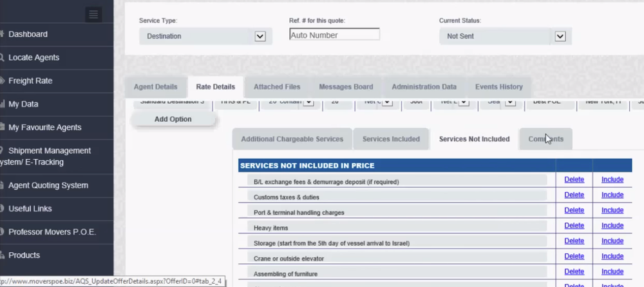Include Customs taxes & duties

pos(612,195)
